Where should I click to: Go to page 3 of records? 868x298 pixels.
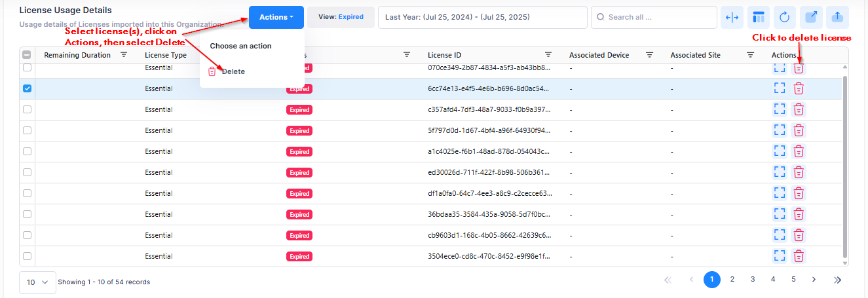753,279
